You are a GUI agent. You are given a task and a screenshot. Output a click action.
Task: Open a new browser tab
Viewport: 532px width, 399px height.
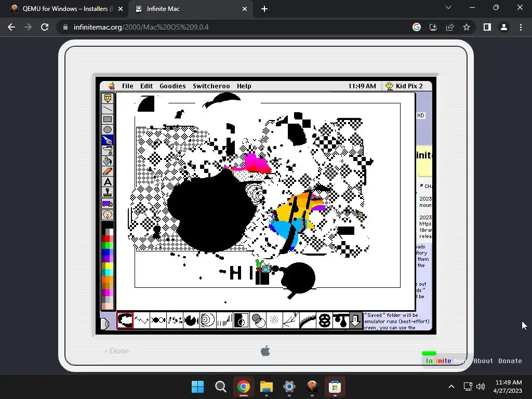tap(264, 9)
